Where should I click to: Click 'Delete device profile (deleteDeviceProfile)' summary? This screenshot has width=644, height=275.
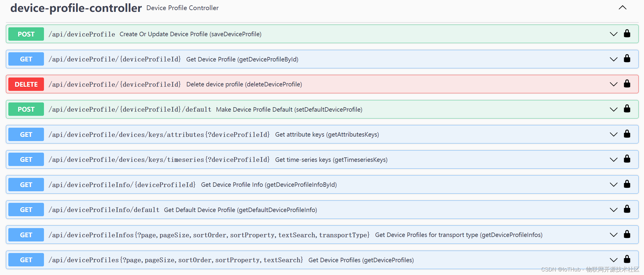244,84
